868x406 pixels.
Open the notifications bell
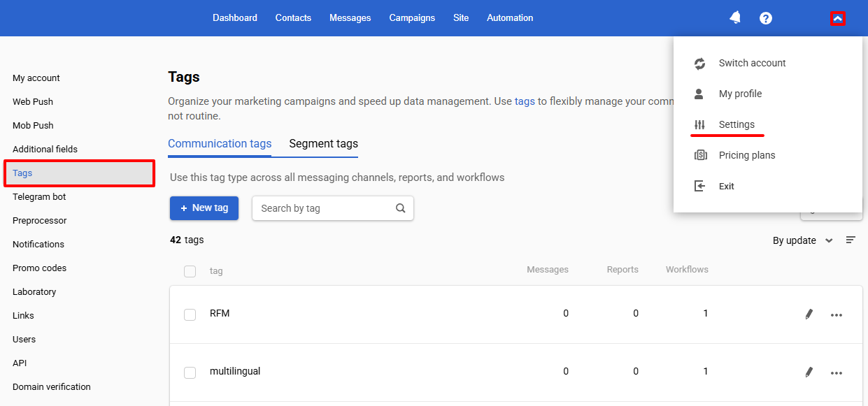click(735, 18)
